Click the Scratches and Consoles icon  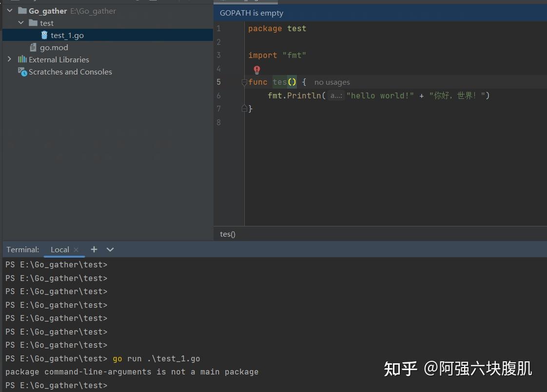coord(21,72)
